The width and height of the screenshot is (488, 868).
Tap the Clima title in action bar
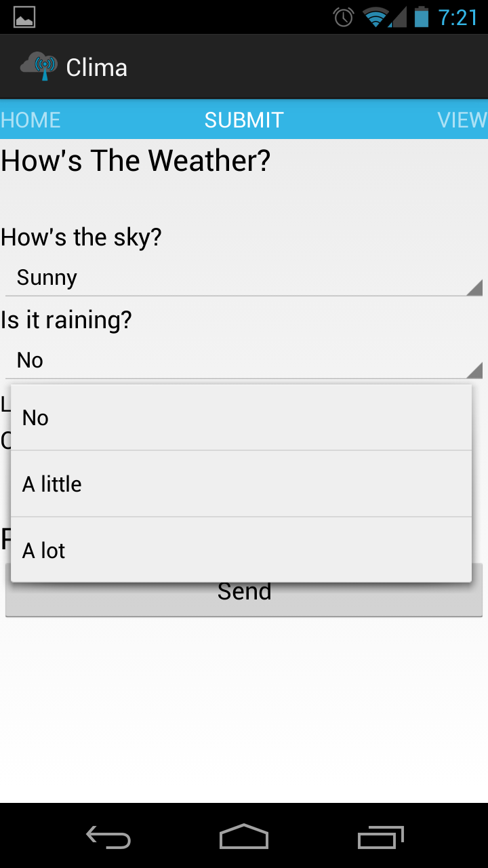[96, 67]
